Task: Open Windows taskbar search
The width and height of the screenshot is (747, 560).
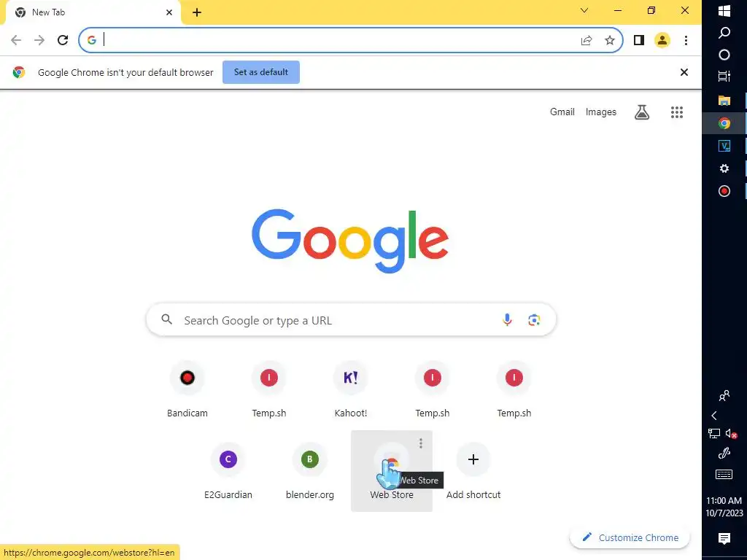Action: click(724, 32)
